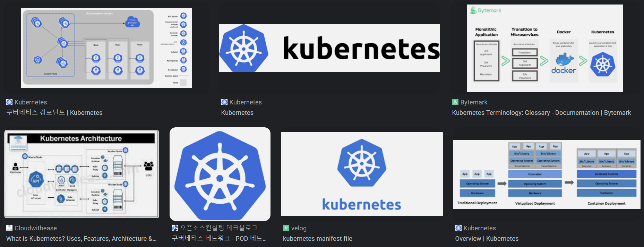Click the 'Kubernetes' source name above 쿠버네티스 컴포넌트
Screen dimensions: 644x247
[31, 102]
